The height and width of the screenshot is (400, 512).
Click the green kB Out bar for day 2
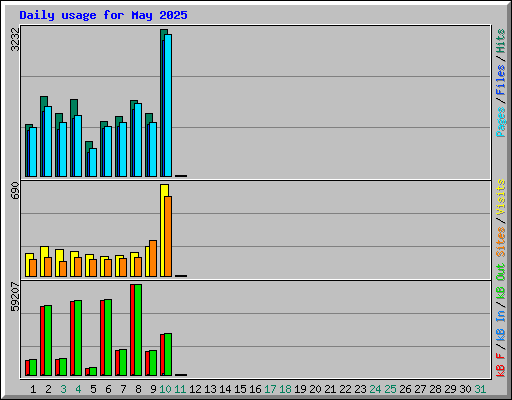click(x=48, y=340)
